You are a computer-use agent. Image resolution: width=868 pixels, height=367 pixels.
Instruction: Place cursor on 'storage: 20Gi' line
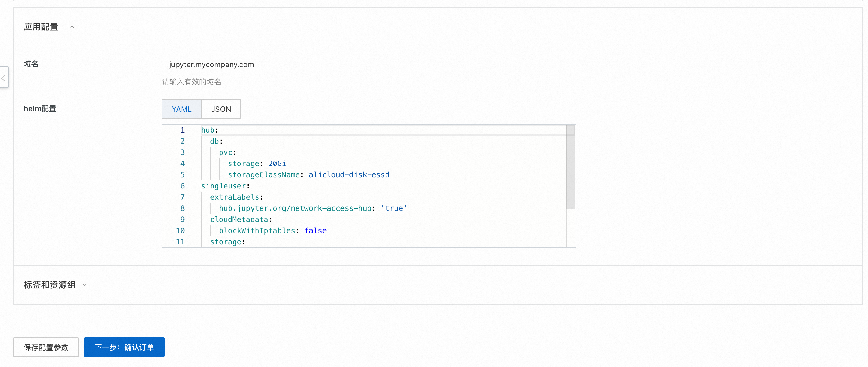tap(257, 163)
